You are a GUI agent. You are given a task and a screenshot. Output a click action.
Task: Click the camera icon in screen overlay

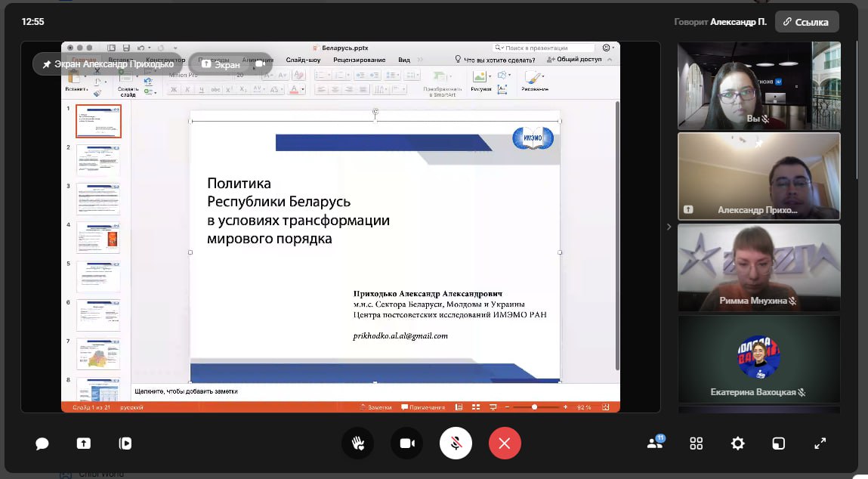[260, 64]
